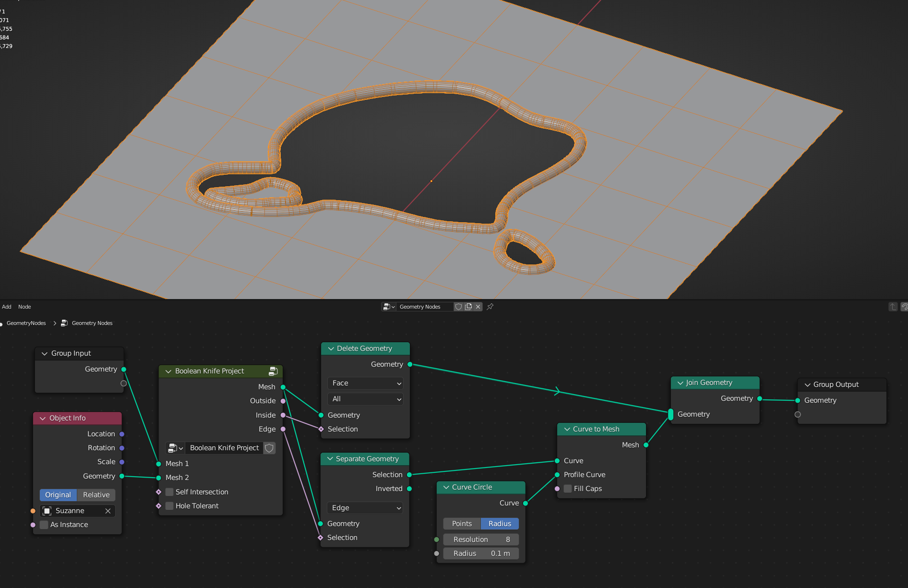This screenshot has width=908, height=588.
Task: Open the Edge domain dropdown in Separate Geometry
Action: coord(365,508)
